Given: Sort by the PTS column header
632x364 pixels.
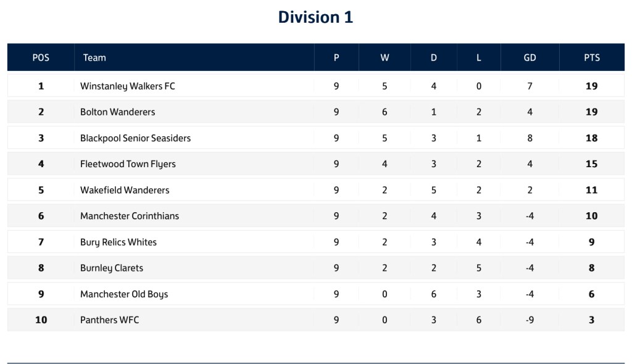Looking at the screenshot, I should point(591,57).
